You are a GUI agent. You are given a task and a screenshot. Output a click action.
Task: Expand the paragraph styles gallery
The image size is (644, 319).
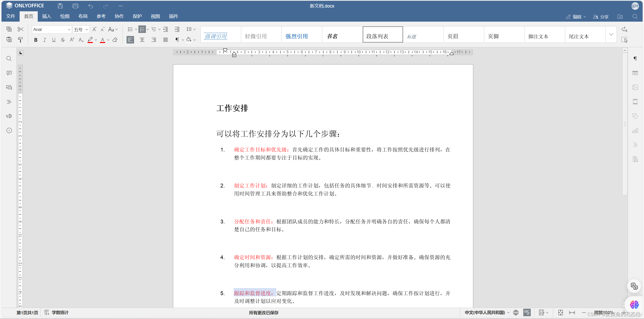pyautogui.click(x=611, y=34)
